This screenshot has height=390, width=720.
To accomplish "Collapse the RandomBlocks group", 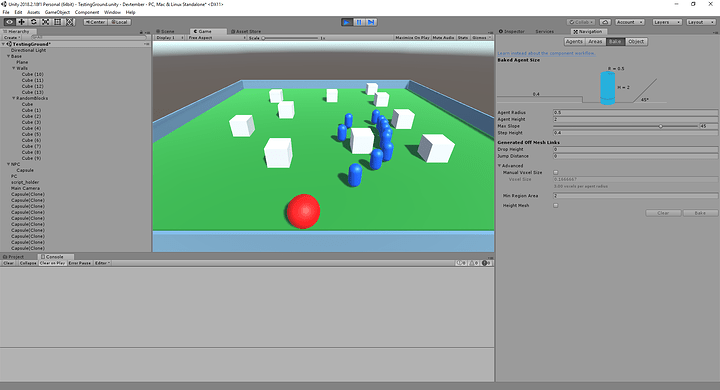I will click(14, 98).
